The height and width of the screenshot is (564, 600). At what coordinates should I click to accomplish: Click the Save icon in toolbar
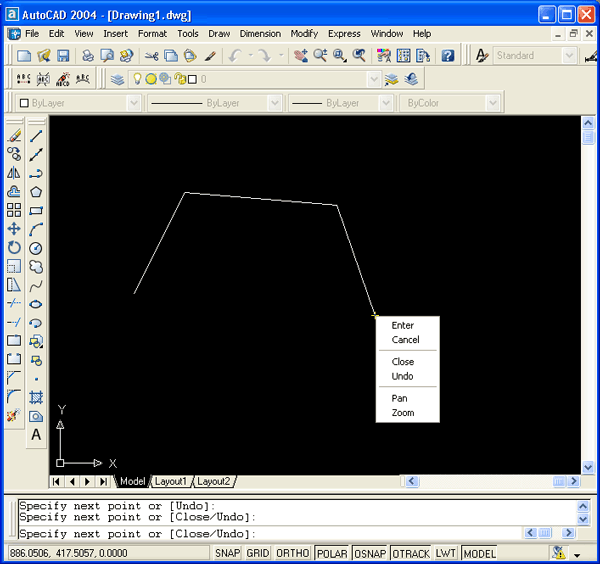(x=63, y=56)
